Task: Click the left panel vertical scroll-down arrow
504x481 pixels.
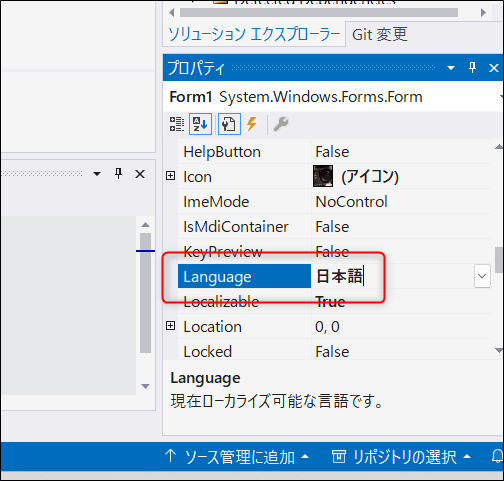Action: pos(145,386)
